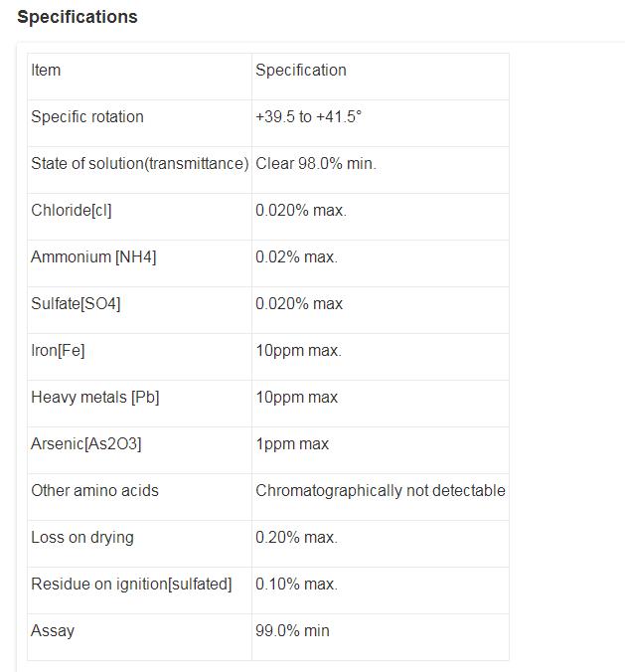This screenshot has width=625, height=672.
Task: Click the 1ppm max arsenic value
Action: coord(292,444)
